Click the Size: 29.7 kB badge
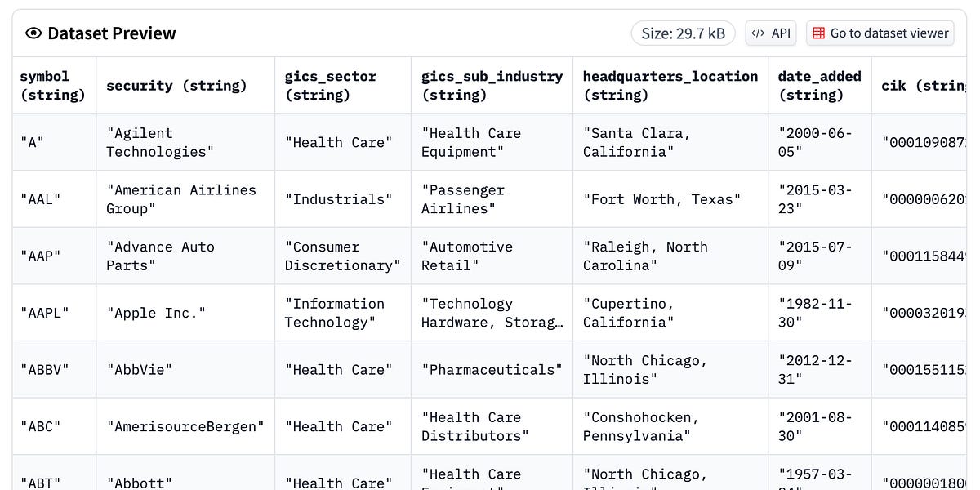Image resolution: width=980 pixels, height=490 pixels. tap(684, 33)
